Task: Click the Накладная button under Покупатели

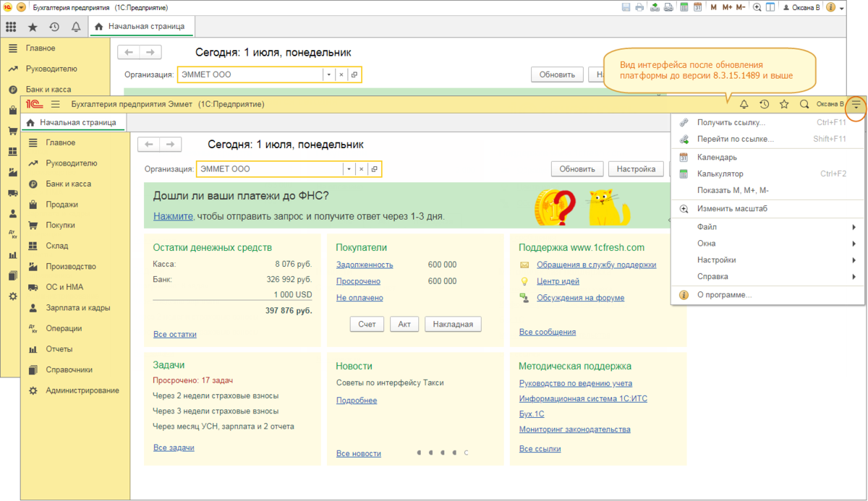Action: pyautogui.click(x=453, y=324)
